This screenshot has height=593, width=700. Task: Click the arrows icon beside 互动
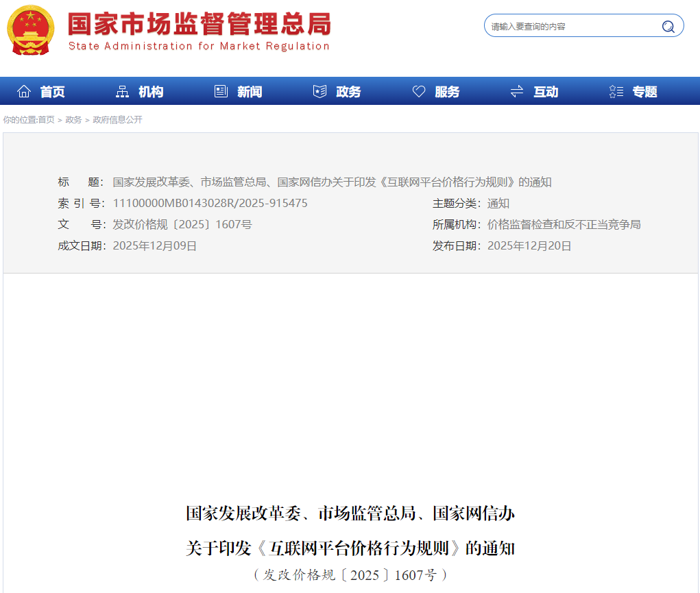pos(517,91)
